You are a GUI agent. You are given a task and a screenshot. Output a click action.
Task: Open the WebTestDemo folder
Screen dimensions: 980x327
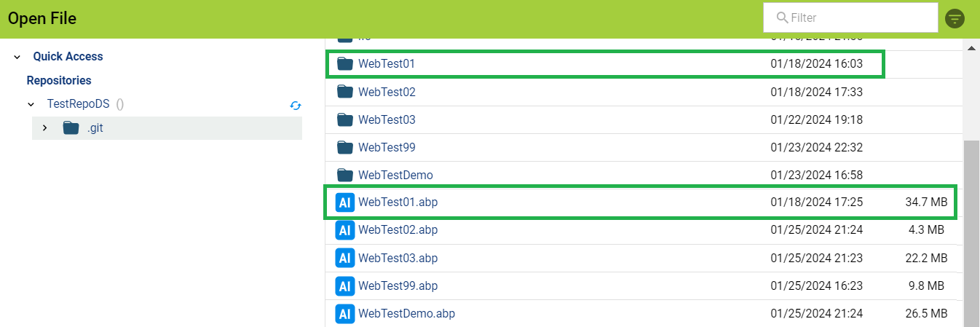click(x=395, y=176)
